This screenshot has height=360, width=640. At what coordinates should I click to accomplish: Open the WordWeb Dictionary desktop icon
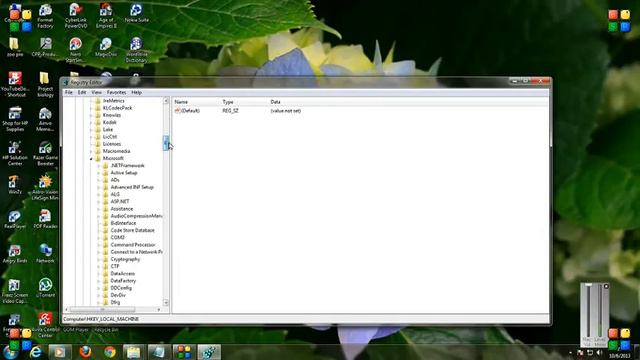click(x=136, y=50)
